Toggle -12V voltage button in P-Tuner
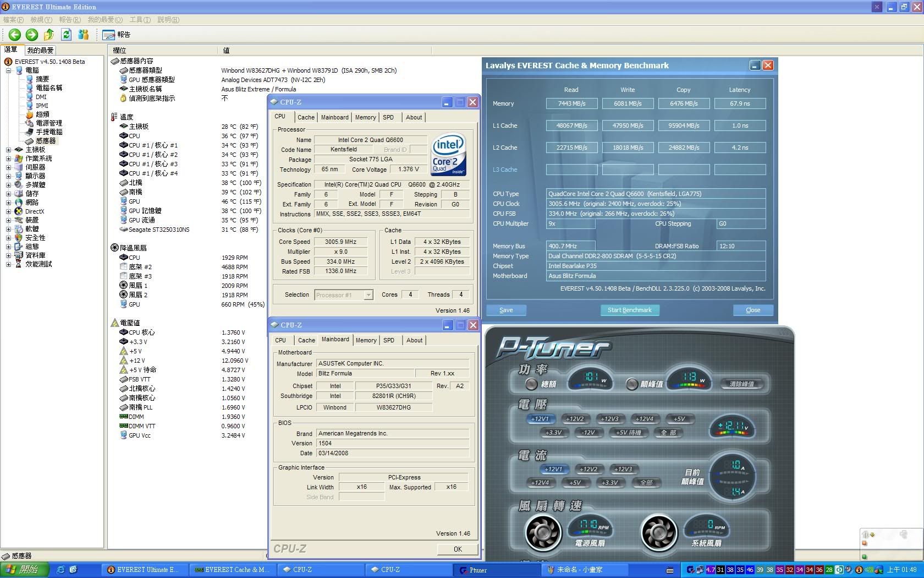Screen dimensions: 924x578 pyautogui.click(x=588, y=433)
